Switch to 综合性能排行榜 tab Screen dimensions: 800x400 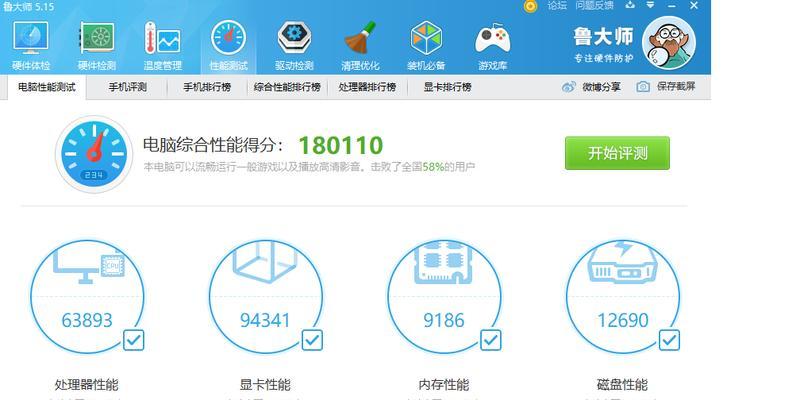pos(287,87)
